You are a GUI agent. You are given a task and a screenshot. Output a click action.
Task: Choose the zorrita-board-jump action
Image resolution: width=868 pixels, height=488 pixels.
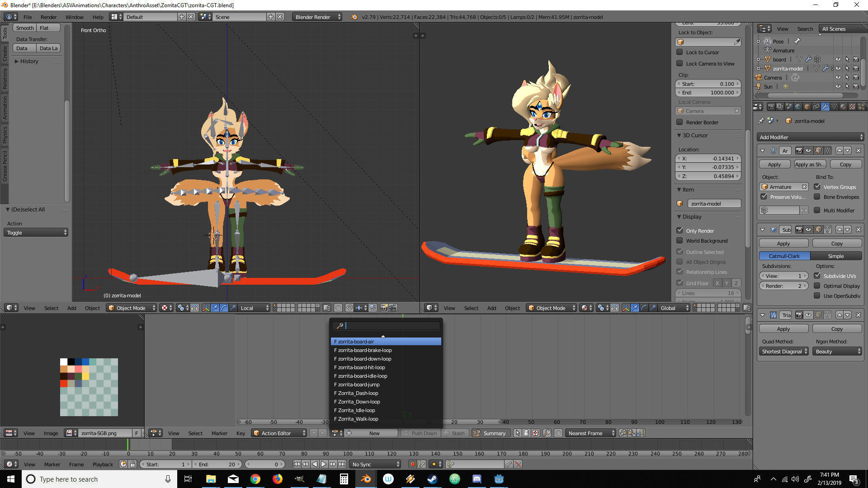386,385
